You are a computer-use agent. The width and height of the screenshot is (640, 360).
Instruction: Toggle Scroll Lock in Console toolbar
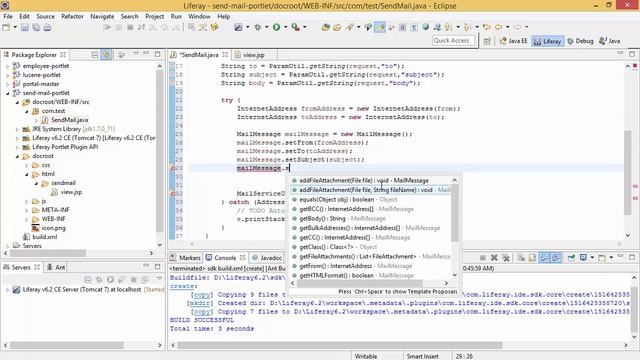(x=532, y=258)
